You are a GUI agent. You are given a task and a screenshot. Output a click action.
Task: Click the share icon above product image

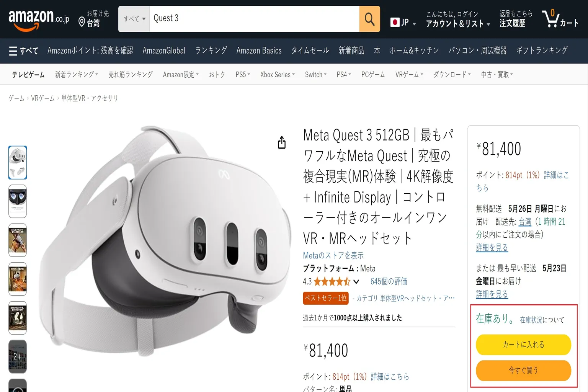click(x=282, y=142)
